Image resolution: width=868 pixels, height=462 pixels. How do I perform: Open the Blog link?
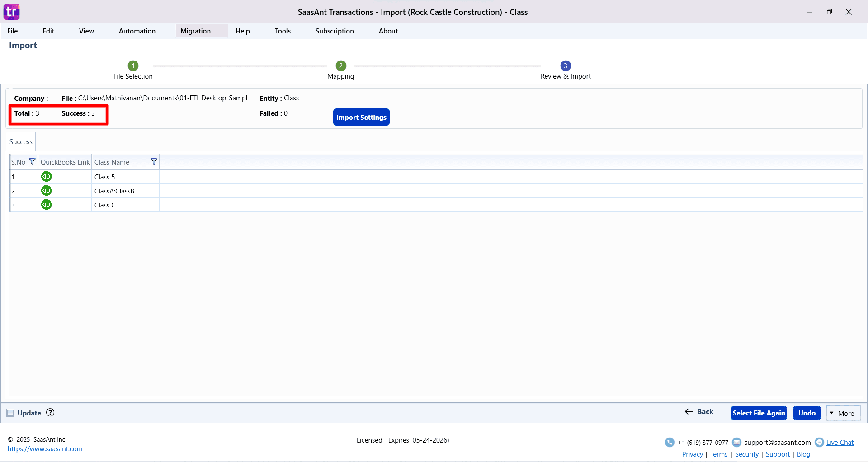click(803, 454)
